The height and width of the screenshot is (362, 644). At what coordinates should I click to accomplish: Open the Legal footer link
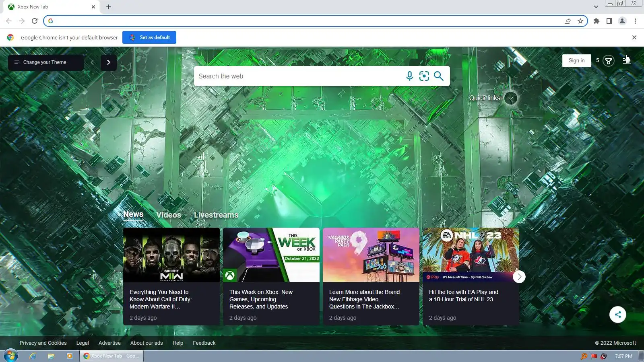click(x=83, y=343)
